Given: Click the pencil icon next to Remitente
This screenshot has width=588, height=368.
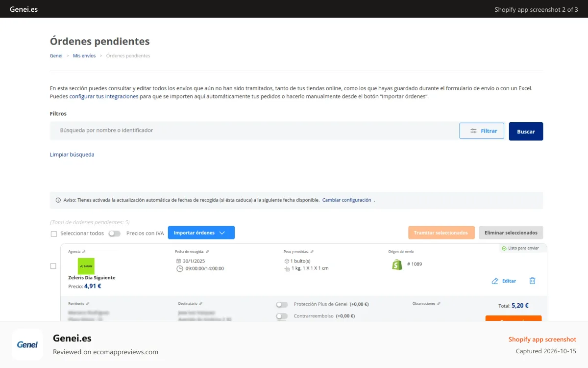Looking at the screenshot, I should click(88, 304).
